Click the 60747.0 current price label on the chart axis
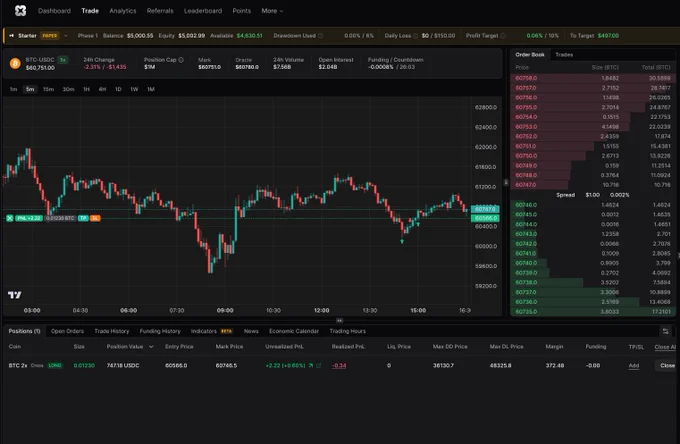 pyautogui.click(x=485, y=209)
